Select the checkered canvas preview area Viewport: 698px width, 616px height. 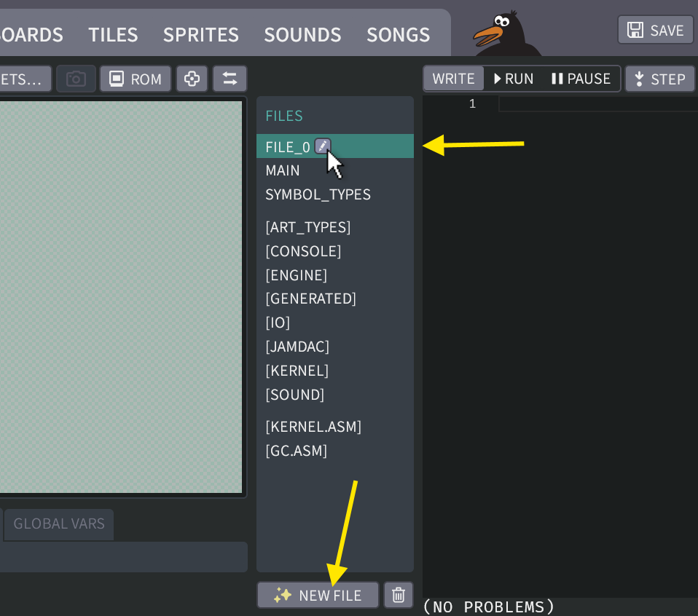[122, 299]
